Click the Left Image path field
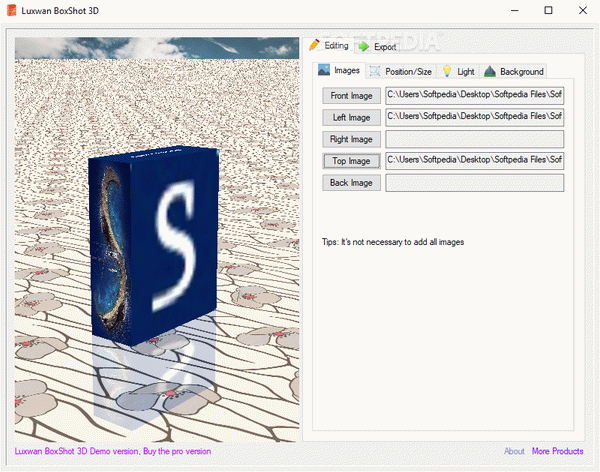This screenshot has width=600, height=472. point(474,117)
